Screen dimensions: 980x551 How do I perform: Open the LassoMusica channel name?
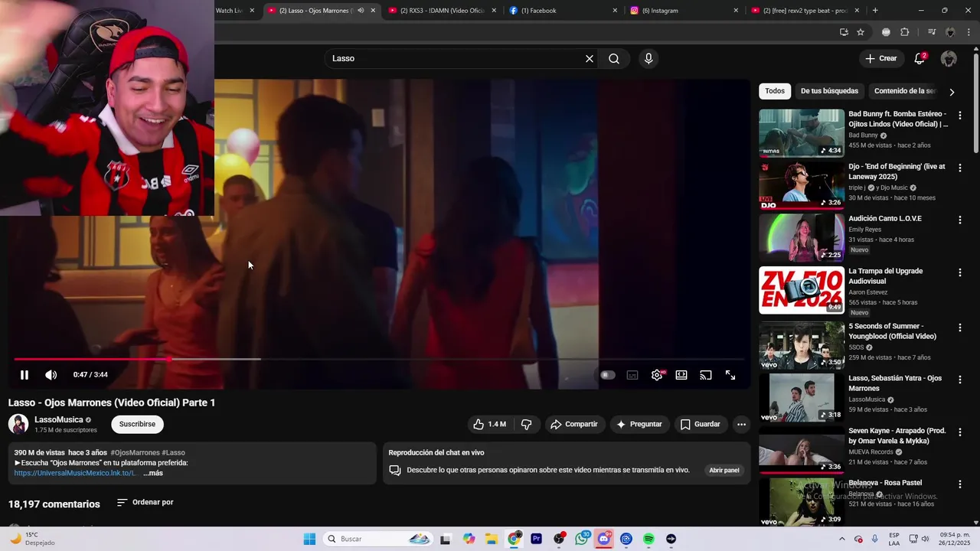point(59,419)
